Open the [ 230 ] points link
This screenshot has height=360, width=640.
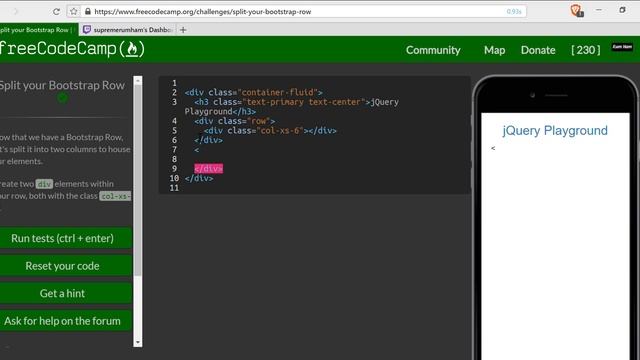coord(586,50)
